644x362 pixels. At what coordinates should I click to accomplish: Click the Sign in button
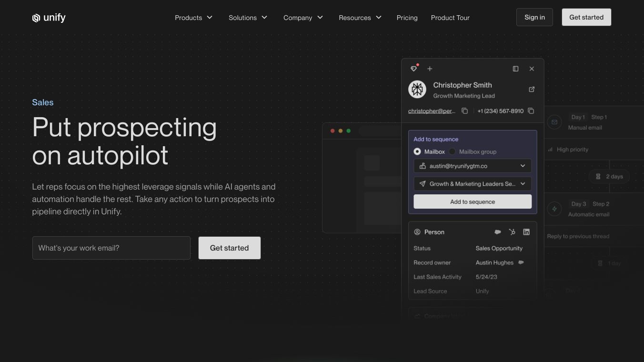coord(534,17)
